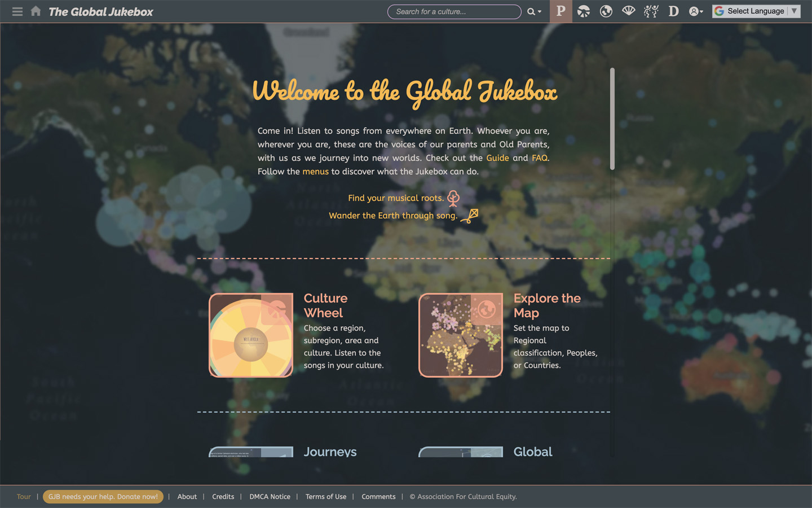Follow the menus link
812x508 pixels.
point(315,172)
